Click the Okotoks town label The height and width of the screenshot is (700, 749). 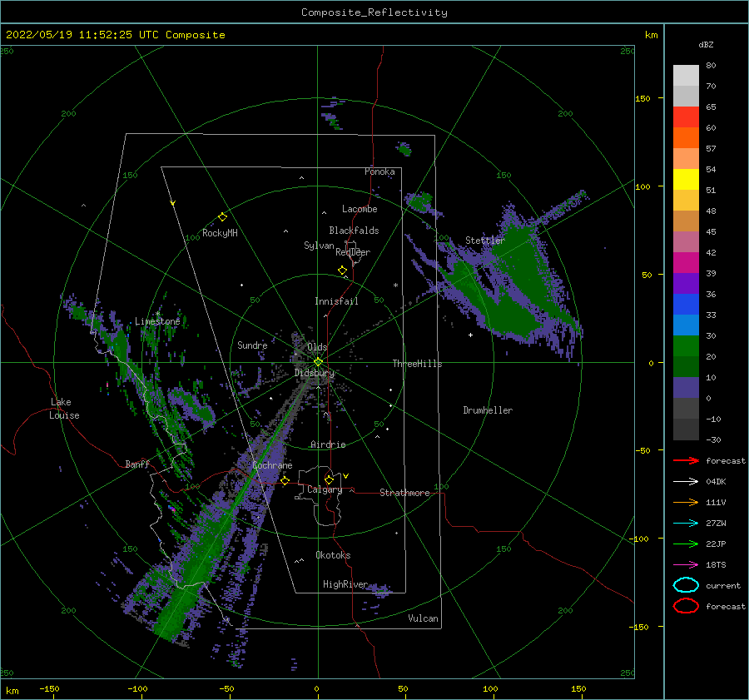point(333,555)
